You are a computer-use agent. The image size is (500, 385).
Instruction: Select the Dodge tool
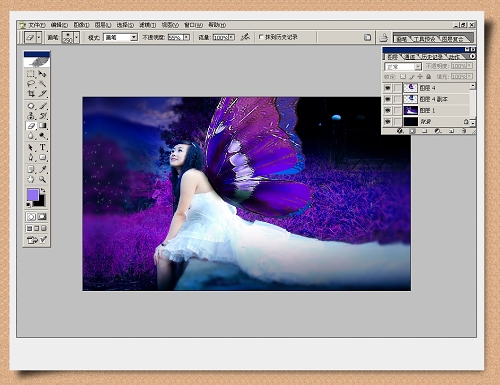point(42,136)
